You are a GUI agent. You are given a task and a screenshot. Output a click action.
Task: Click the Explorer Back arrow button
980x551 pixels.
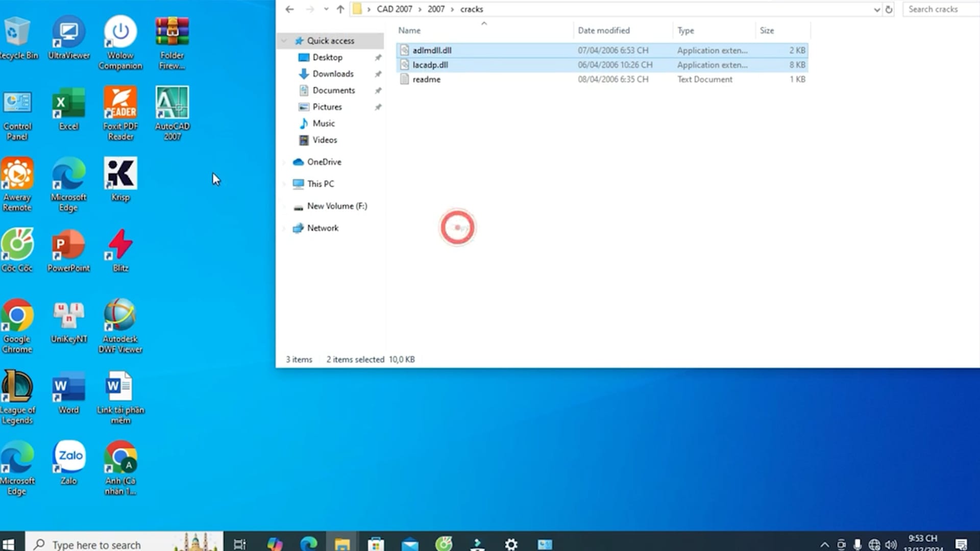(289, 9)
